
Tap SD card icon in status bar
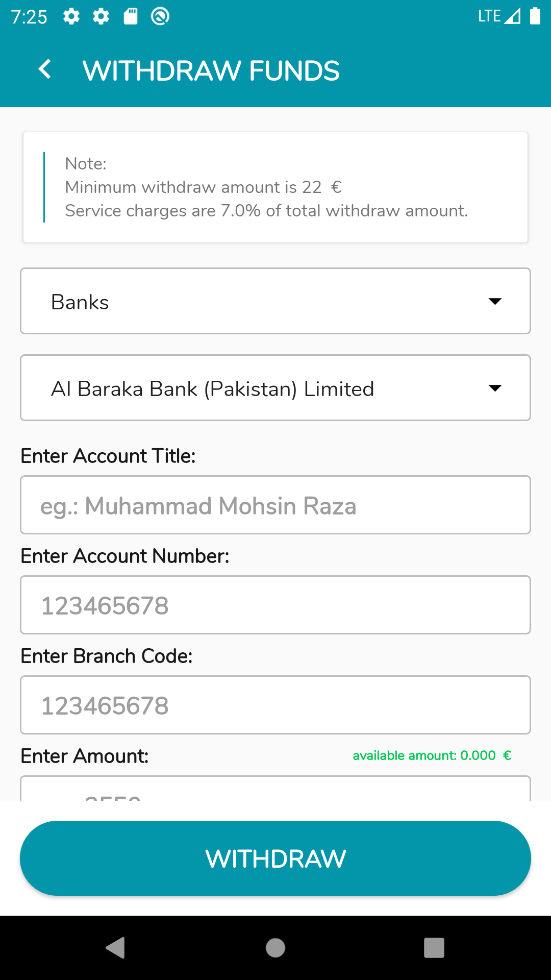[131, 17]
